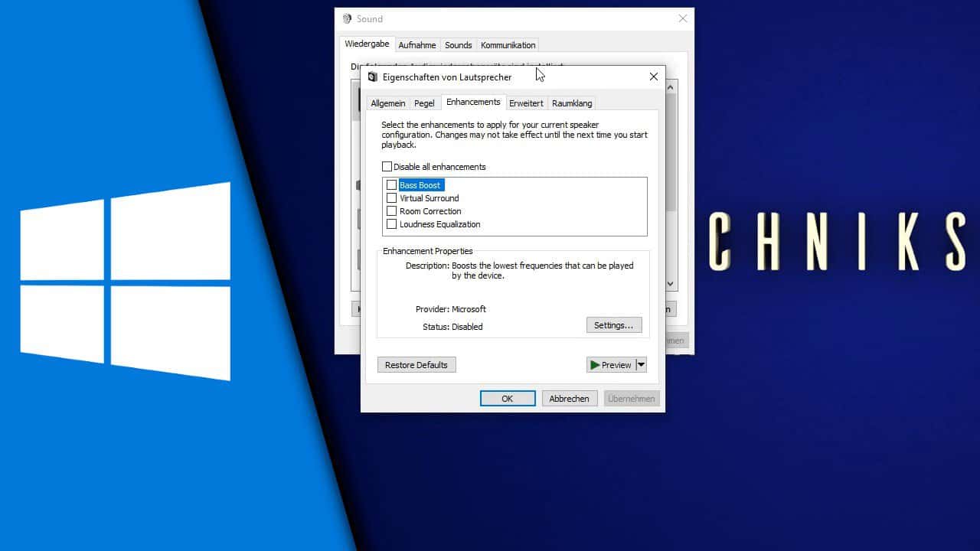
Task: Click the Übernehmen button
Action: [632, 399]
